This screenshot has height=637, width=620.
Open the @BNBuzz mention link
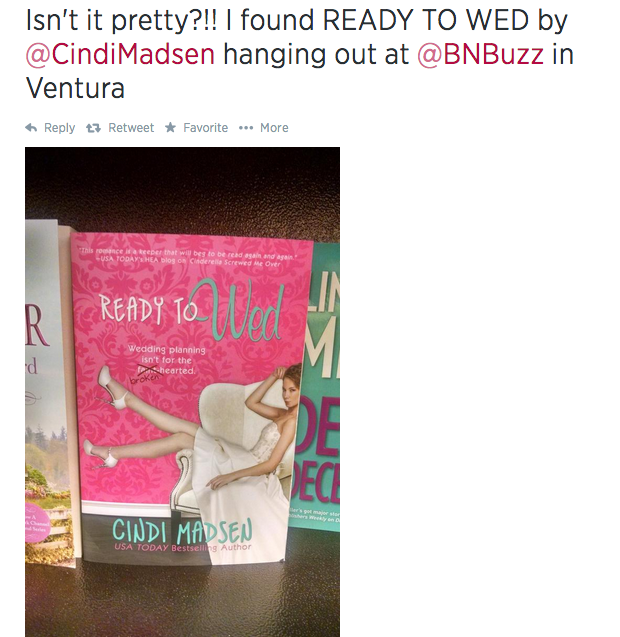point(480,55)
